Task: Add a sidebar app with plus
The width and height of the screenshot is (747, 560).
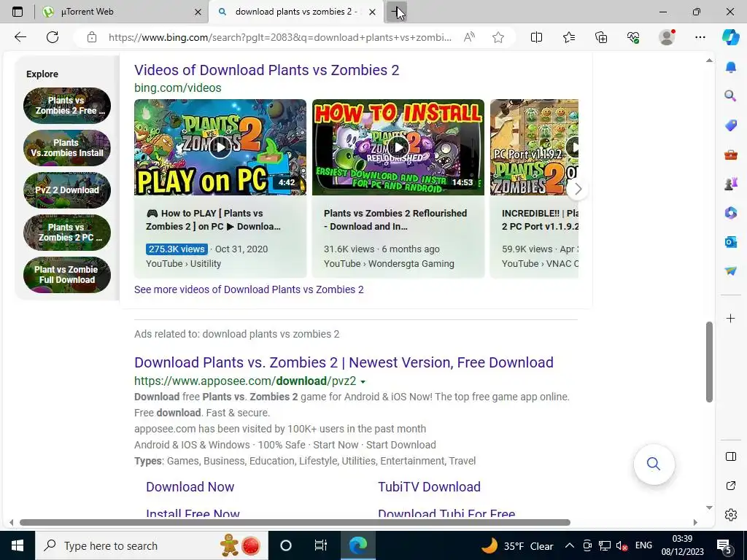Action: (731, 318)
